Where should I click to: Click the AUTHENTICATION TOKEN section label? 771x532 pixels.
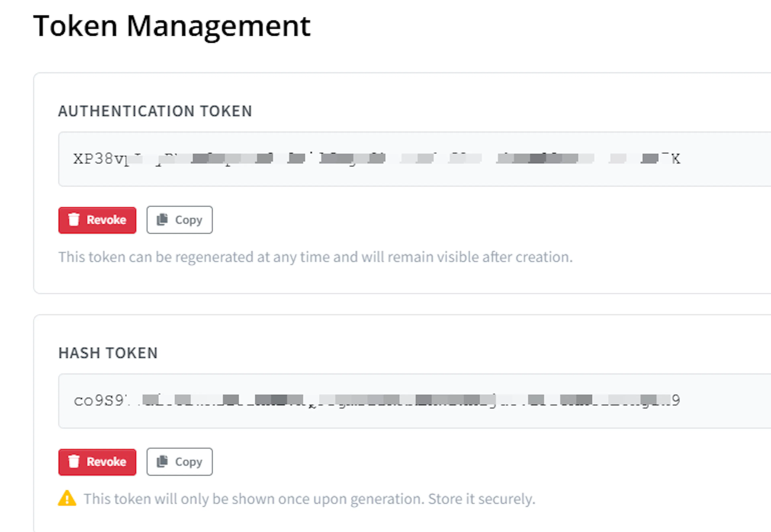[x=155, y=111]
